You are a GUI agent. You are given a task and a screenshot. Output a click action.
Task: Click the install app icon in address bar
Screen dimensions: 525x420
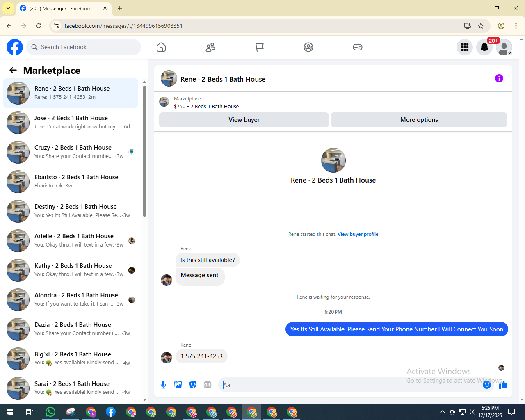pyautogui.click(x=467, y=26)
